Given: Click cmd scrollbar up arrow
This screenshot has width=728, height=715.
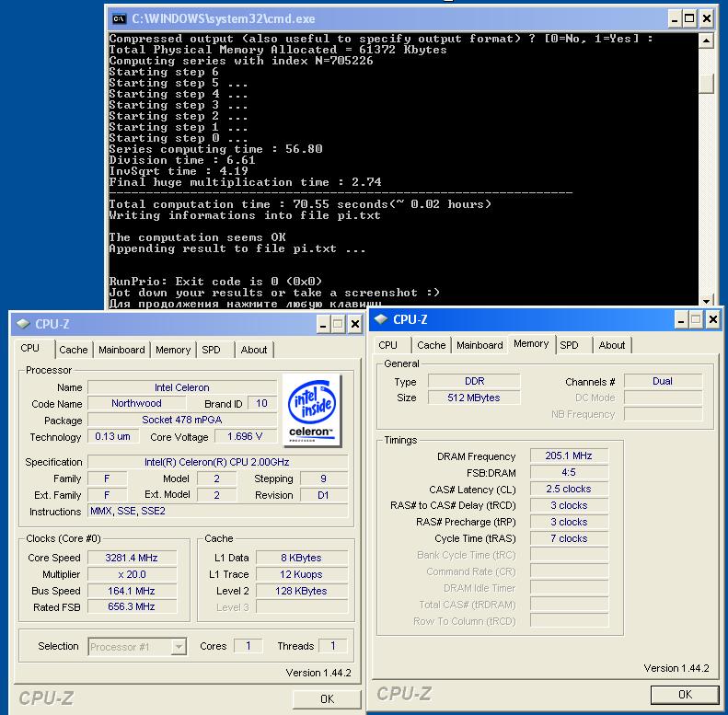Looking at the screenshot, I should point(706,40).
